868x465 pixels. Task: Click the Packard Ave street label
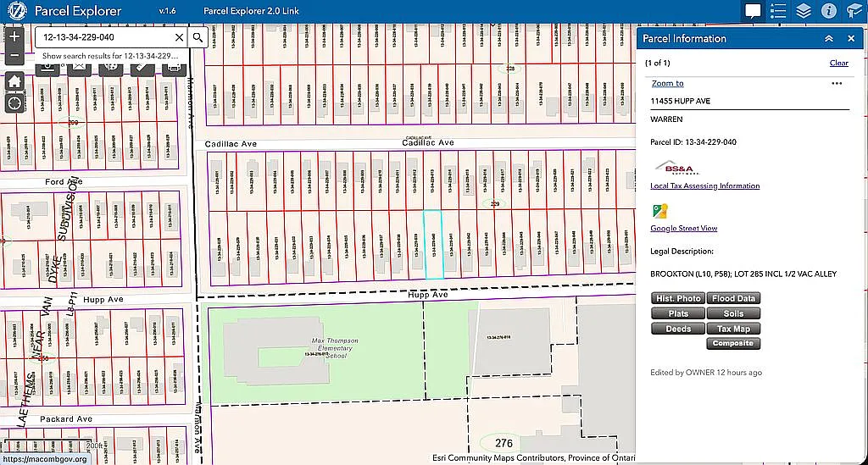[x=66, y=419]
